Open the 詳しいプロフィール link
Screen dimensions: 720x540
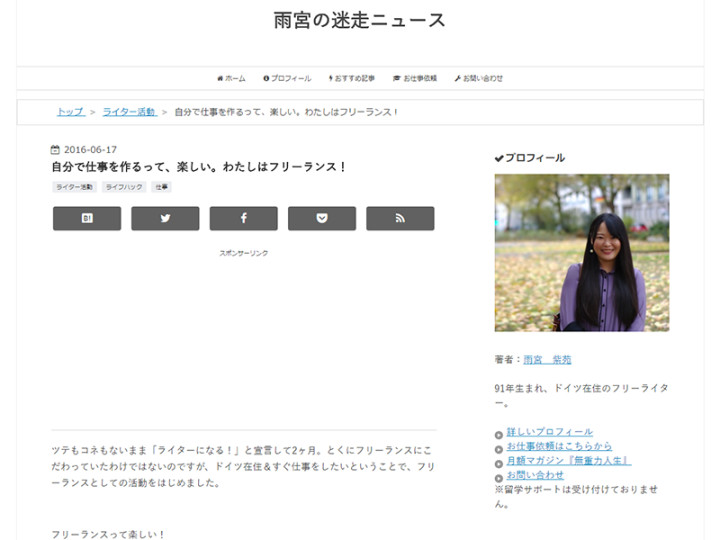point(550,432)
